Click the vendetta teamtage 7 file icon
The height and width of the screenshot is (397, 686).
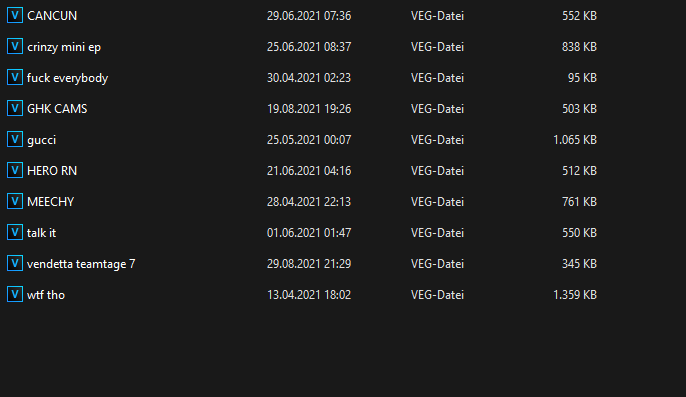[14, 263]
